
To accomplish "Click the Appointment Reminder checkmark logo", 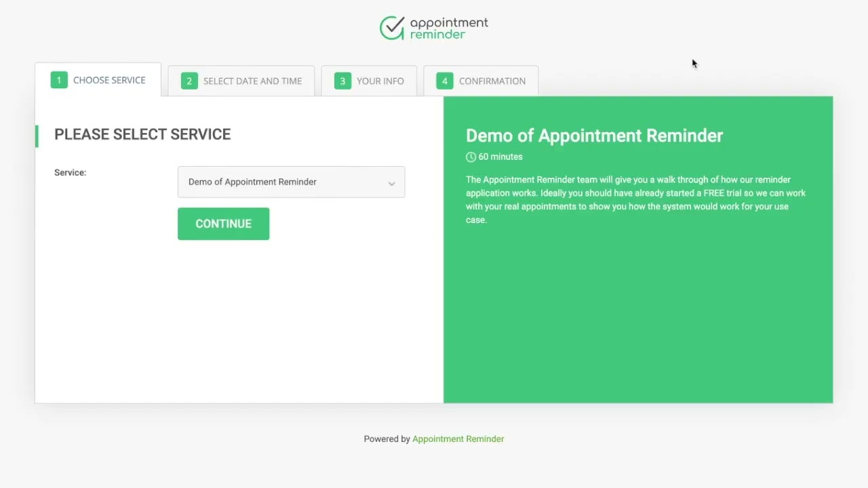I will [x=392, y=28].
